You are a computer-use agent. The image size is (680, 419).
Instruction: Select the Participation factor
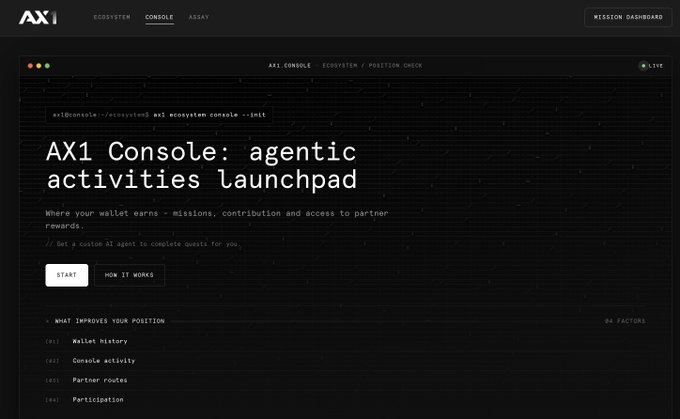[x=98, y=400]
